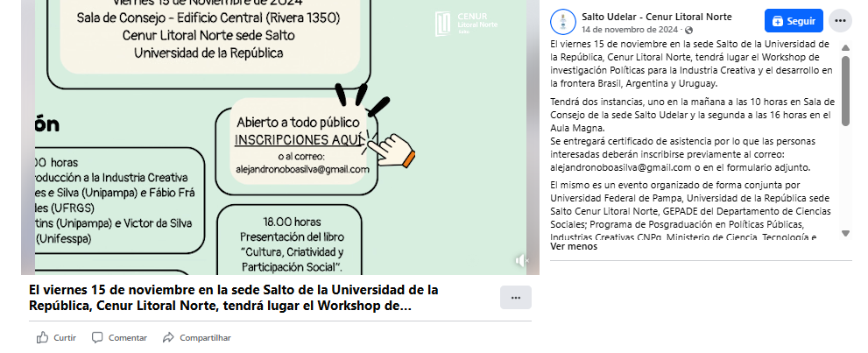
Task: Click INSCRIPCIONES AQUÍ text in the flyer
Action: pyautogui.click(x=297, y=140)
